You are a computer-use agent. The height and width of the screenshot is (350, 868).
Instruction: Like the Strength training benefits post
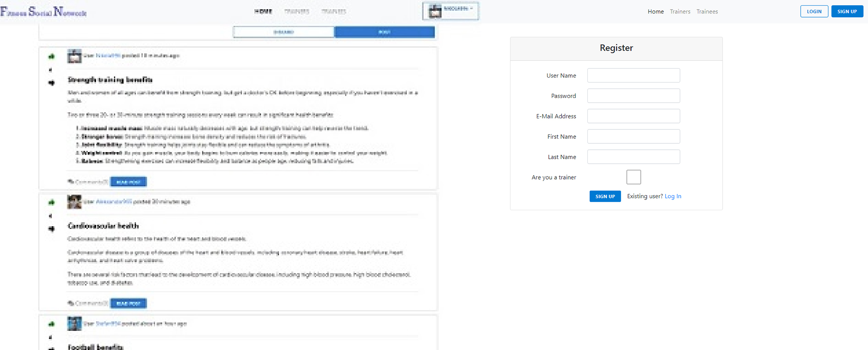(51, 57)
